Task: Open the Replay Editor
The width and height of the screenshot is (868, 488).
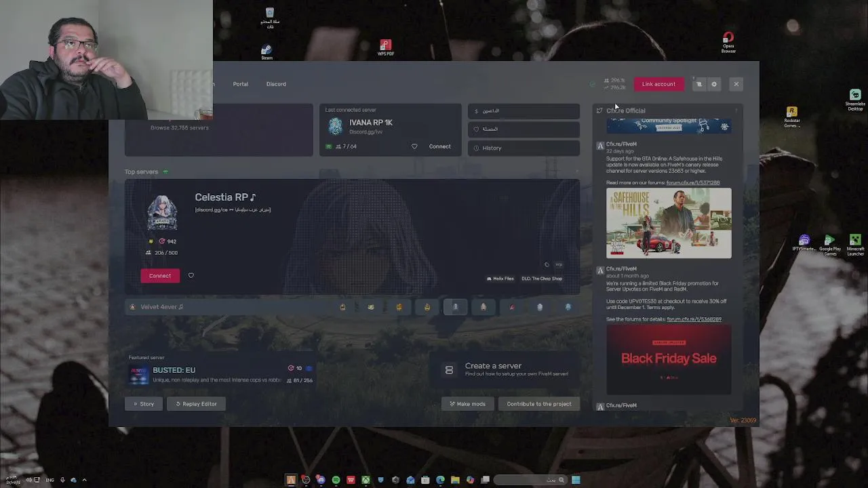Action: 196,404
